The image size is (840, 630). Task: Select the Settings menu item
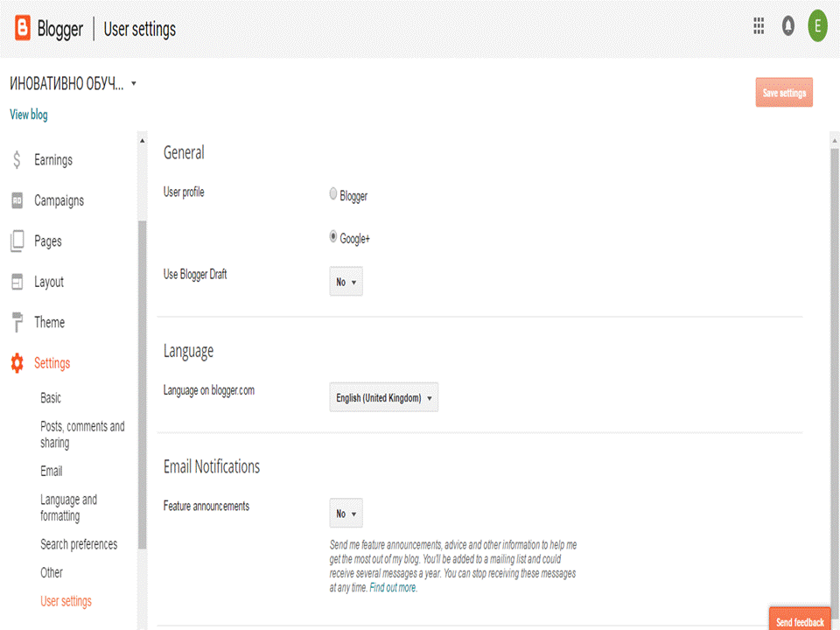52,362
